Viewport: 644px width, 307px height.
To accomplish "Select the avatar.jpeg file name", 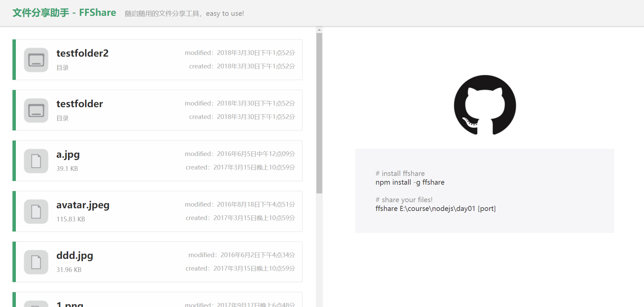I will point(83,205).
